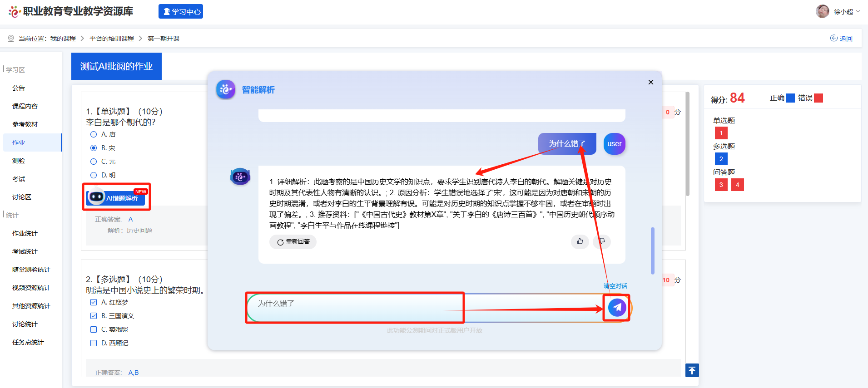Click 平台的培训课程 in the breadcrumb
Image resolution: width=868 pixels, height=388 pixels.
tap(112, 39)
